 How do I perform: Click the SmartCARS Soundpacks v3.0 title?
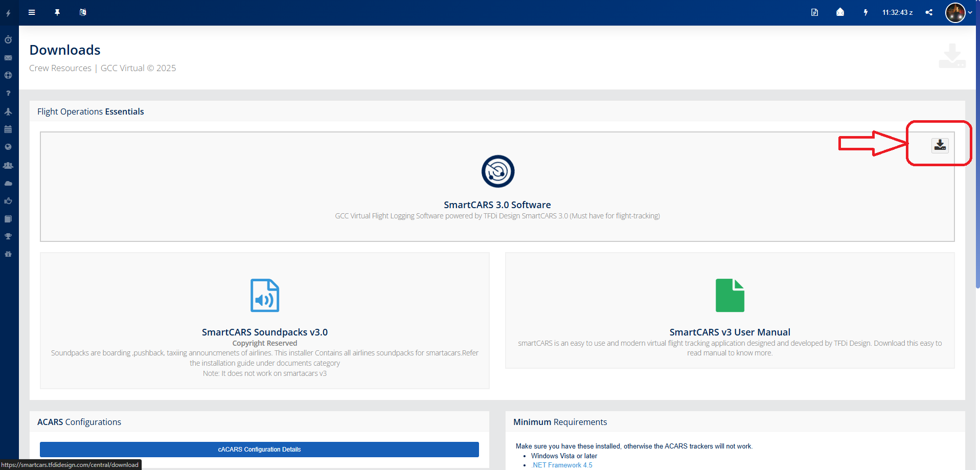pyautogui.click(x=265, y=332)
